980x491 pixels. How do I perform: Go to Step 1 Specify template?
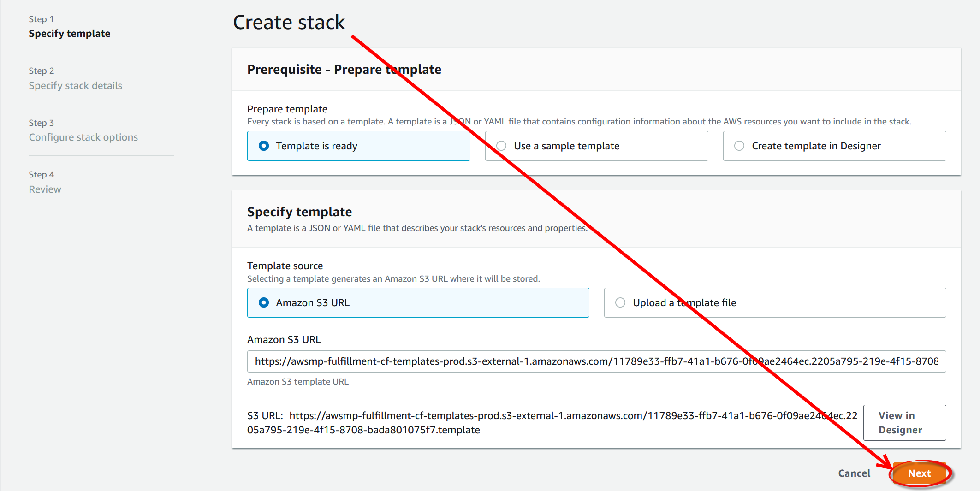click(x=69, y=34)
